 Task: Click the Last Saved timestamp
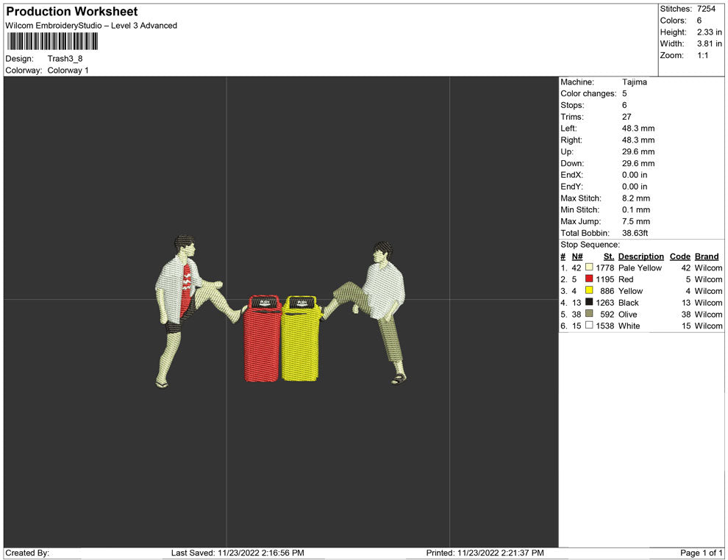coord(238,553)
